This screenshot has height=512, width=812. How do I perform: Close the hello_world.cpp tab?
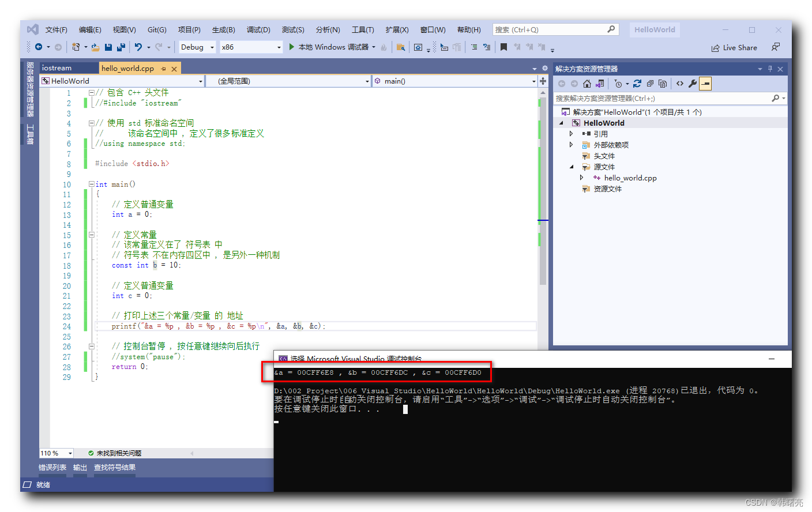click(x=174, y=69)
